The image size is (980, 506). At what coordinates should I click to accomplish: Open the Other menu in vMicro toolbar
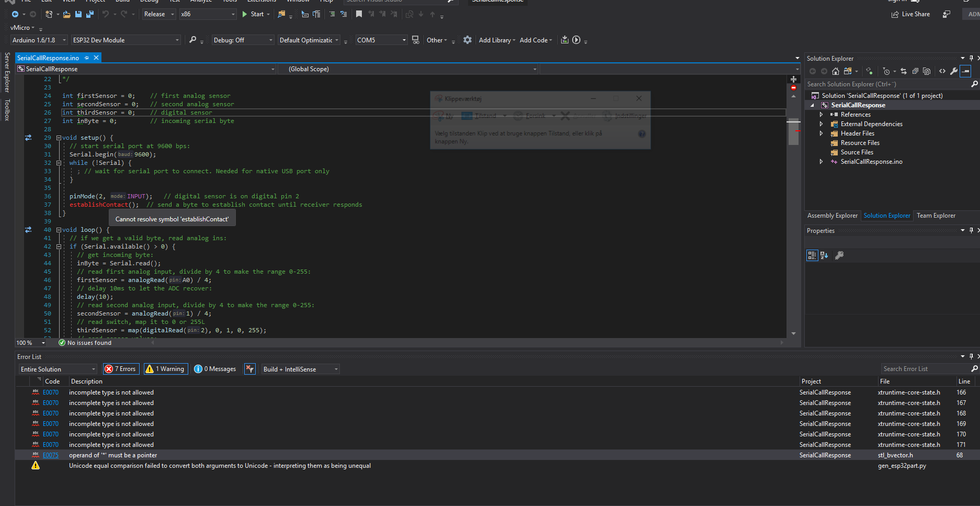pyautogui.click(x=437, y=40)
